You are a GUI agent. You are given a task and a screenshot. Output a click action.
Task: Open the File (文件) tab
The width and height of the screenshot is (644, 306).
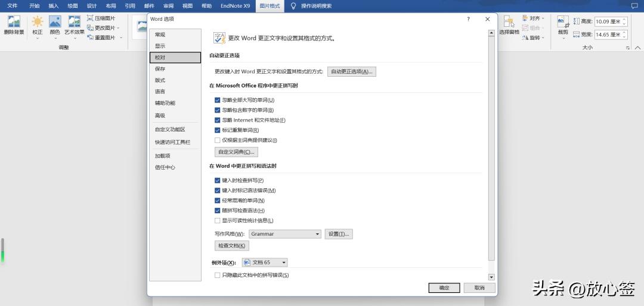pyautogui.click(x=13, y=6)
